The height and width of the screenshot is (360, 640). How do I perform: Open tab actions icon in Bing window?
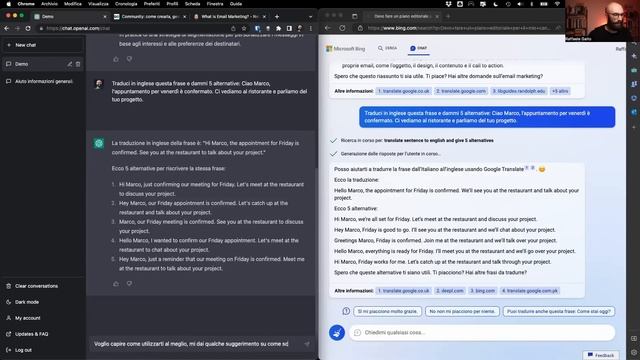(x=354, y=16)
